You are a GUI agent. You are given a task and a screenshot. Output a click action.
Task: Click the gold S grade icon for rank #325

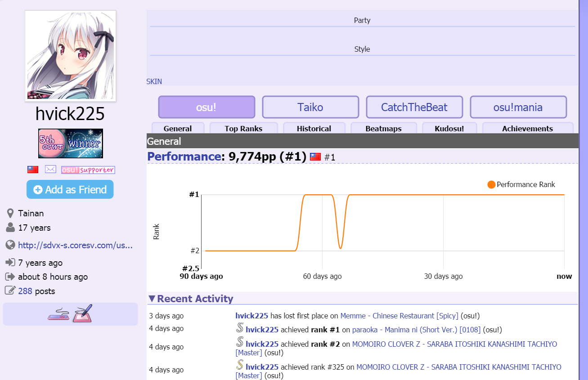coord(240,365)
